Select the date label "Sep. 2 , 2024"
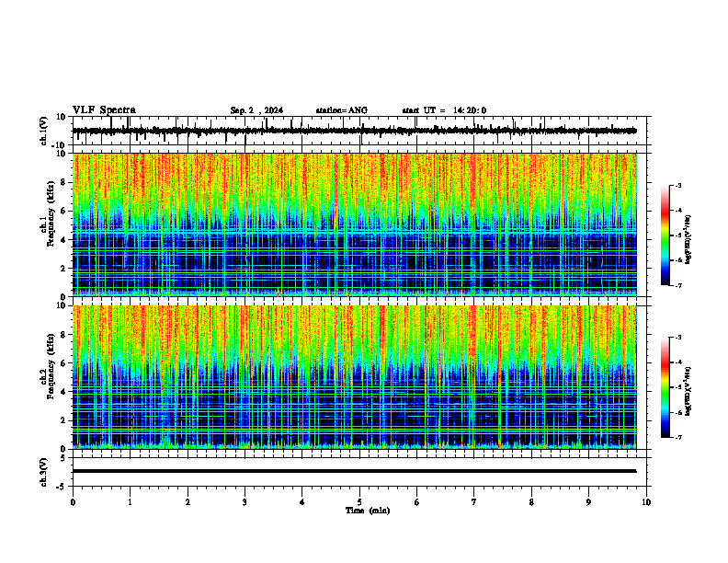Viewport: 728px width, 563px height. click(256, 110)
